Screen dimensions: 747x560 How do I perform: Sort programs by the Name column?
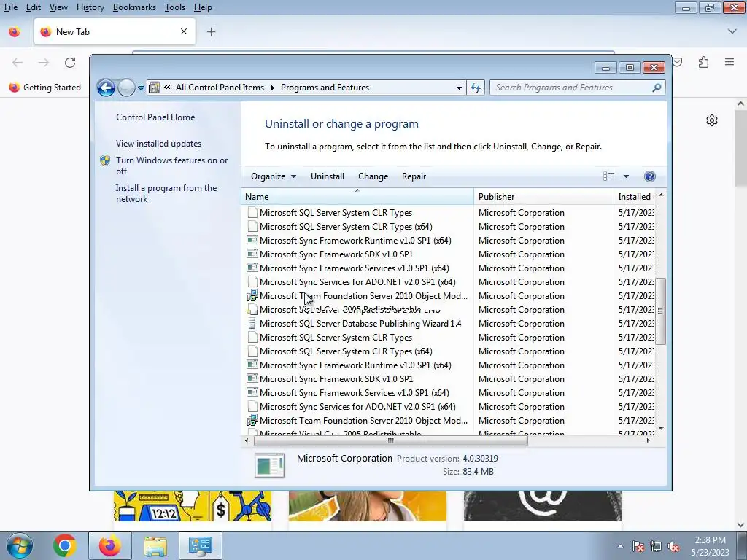pos(357,197)
